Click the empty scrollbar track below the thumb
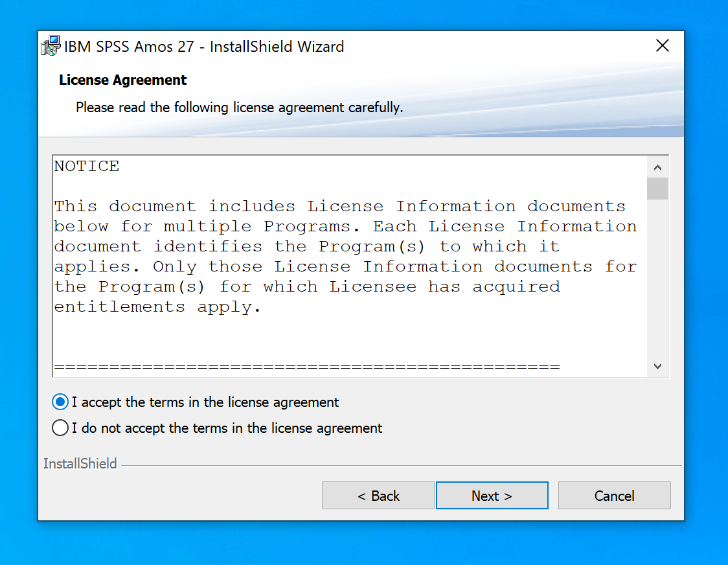Viewport: 728px width, 565px height. [657, 279]
